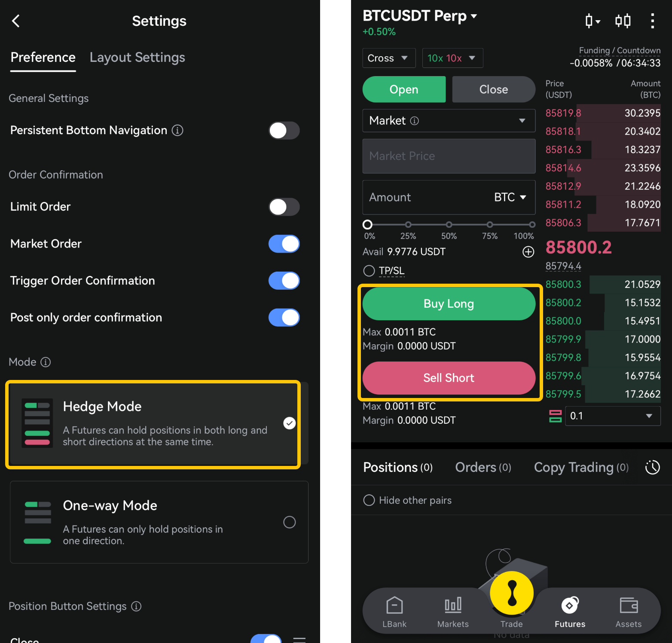Switch to the Preference tab
The height and width of the screenshot is (643, 672).
43,58
